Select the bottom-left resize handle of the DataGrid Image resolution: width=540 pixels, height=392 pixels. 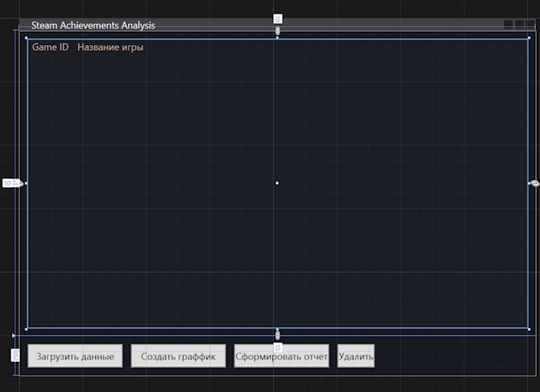pyautogui.click(x=26, y=329)
